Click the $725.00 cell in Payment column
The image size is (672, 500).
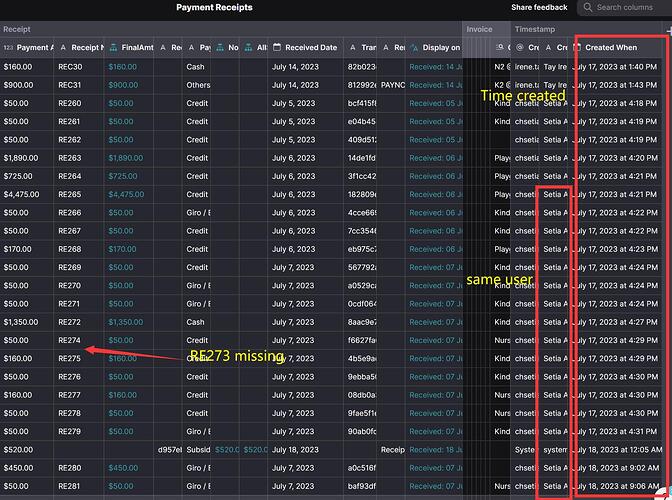click(27, 176)
